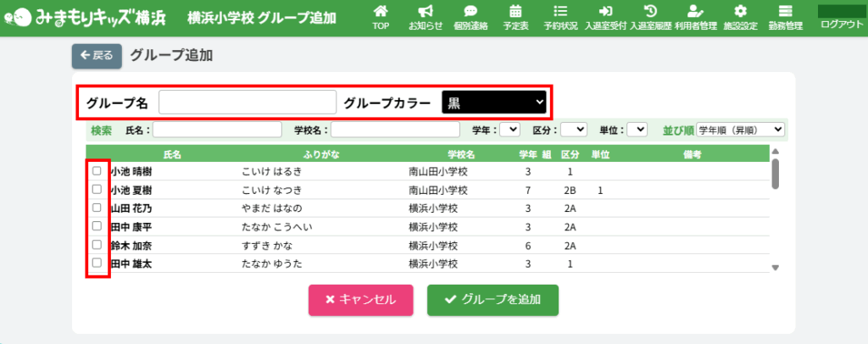Open the TOP home icon
Image resolution: width=868 pixels, height=344 pixels.
point(381,12)
